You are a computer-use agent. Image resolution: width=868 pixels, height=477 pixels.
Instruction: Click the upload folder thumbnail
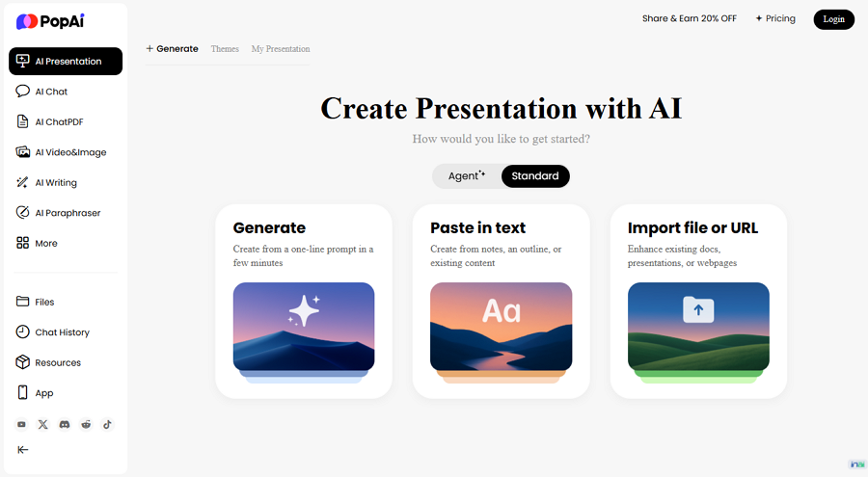click(x=698, y=327)
